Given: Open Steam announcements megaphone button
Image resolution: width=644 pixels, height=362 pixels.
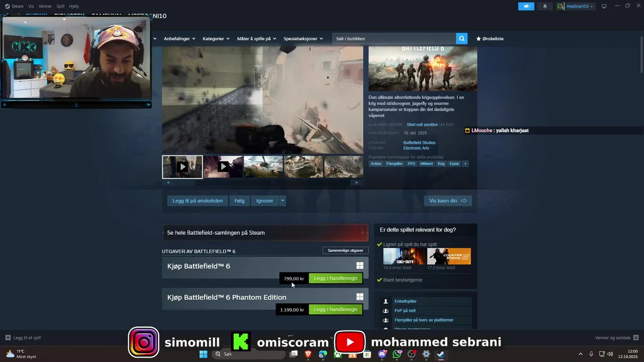Looking at the screenshot, I should (x=526, y=6).
